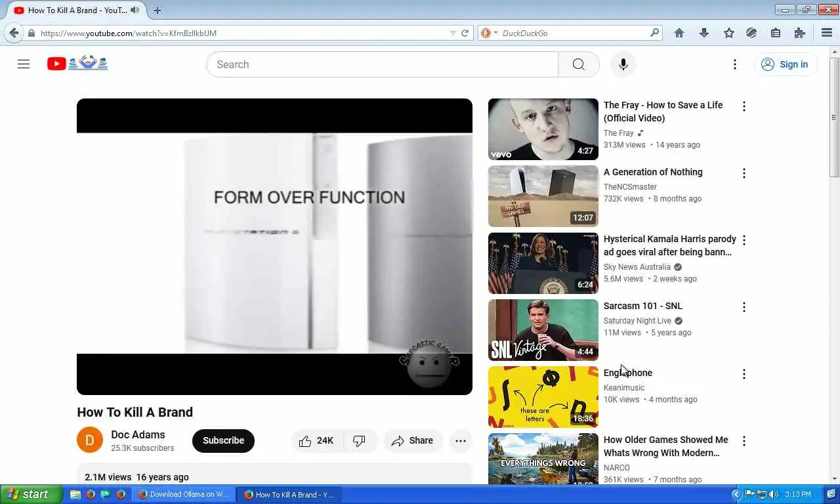The width and height of the screenshot is (840, 504).
Task: Expand hidden system tray icons arrow
Action: point(736,494)
